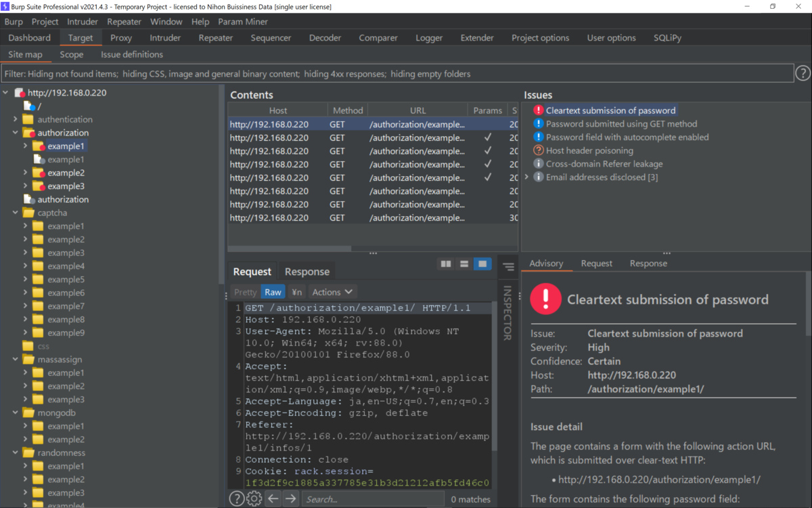Select captcha example5 tree item

[66, 279]
